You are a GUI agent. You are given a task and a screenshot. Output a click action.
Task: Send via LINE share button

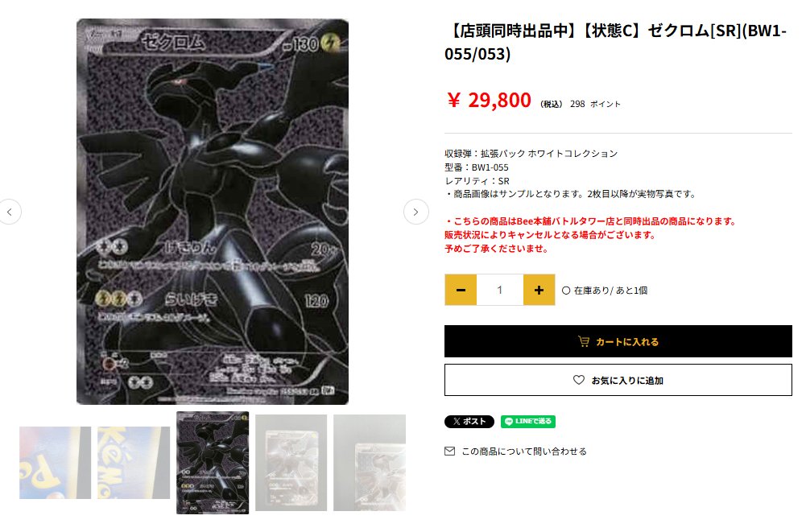tap(528, 422)
